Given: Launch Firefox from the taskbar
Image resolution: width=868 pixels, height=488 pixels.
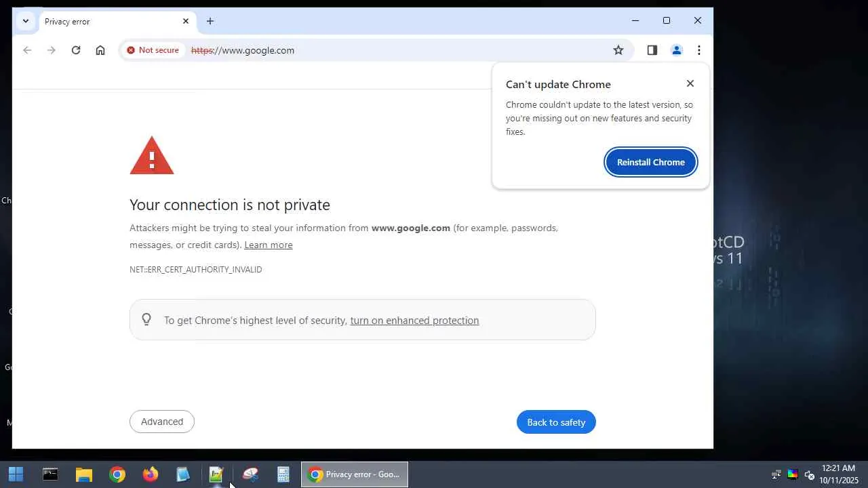Looking at the screenshot, I should (151, 474).
